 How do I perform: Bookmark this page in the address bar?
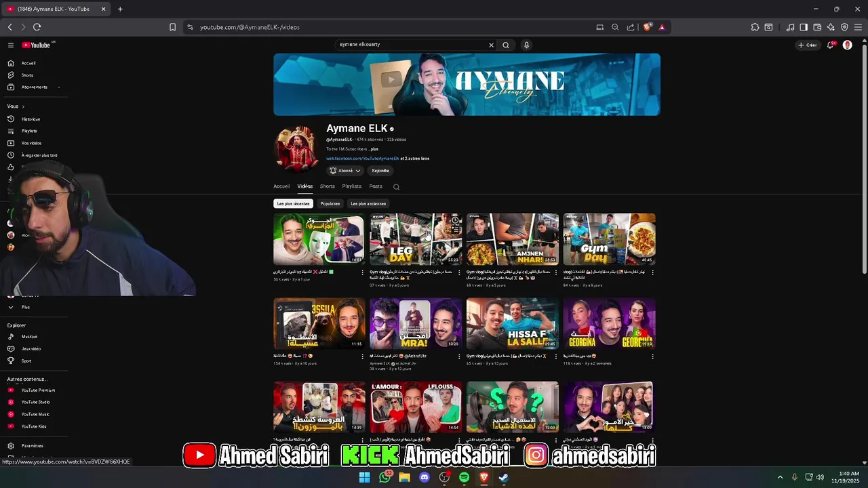[172, 27]
